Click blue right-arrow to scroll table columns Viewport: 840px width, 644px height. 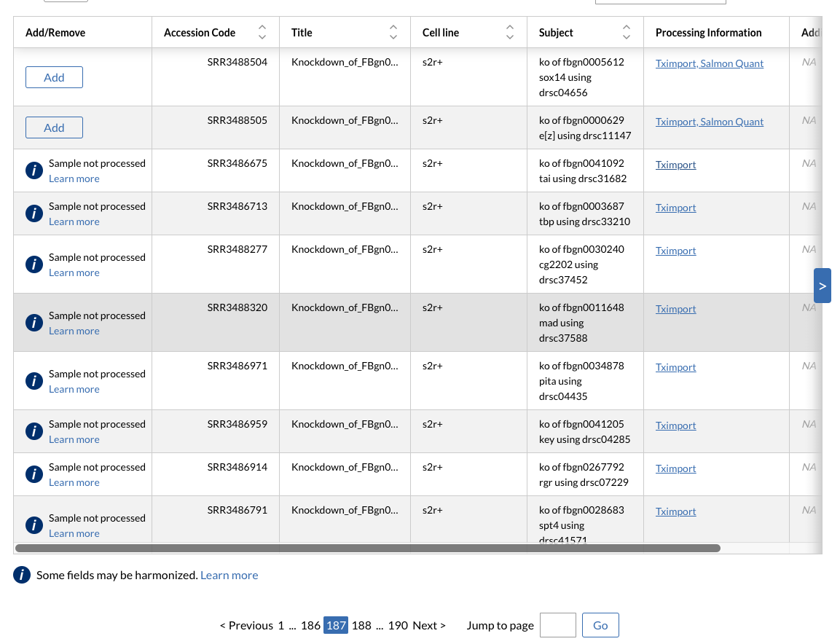[x=823, y=286]
